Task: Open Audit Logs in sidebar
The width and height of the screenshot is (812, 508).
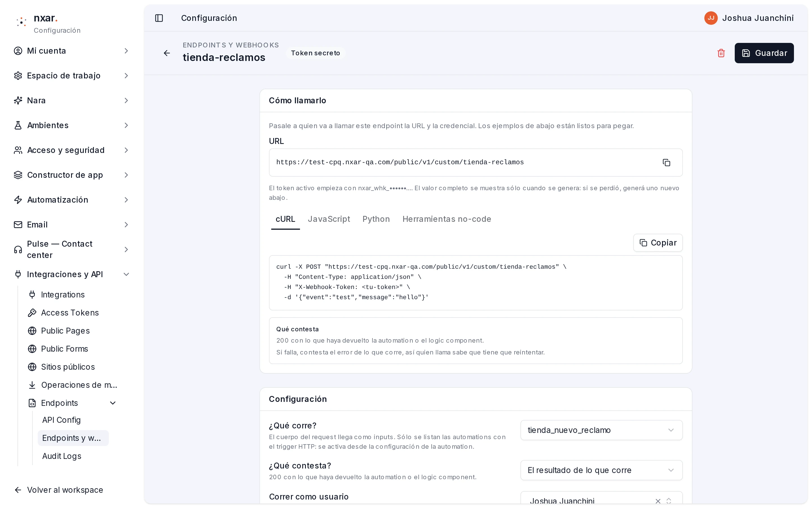Action: [x=62, y=456]
